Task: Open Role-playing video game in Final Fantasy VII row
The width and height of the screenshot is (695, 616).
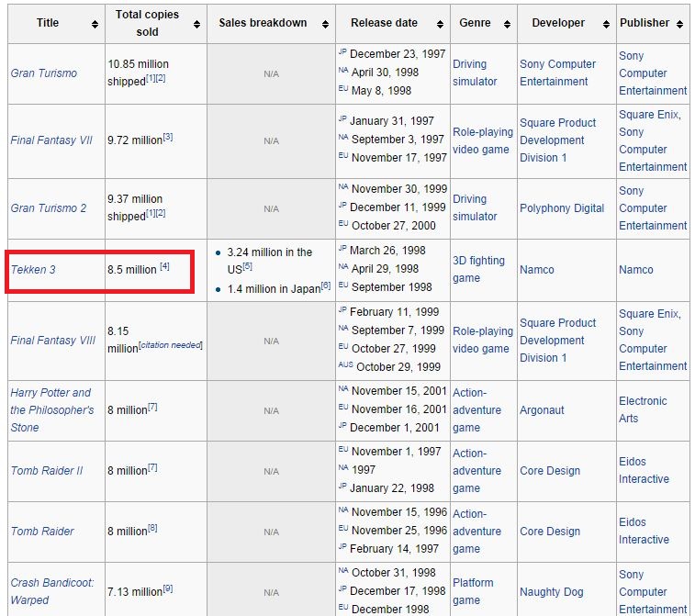Action: 483,140
